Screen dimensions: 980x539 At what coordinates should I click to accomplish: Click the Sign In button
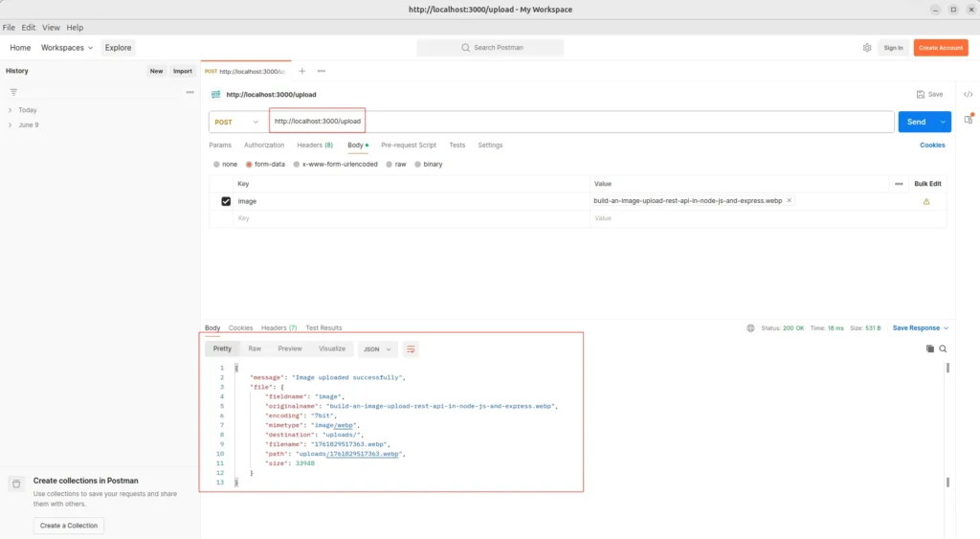893,48
